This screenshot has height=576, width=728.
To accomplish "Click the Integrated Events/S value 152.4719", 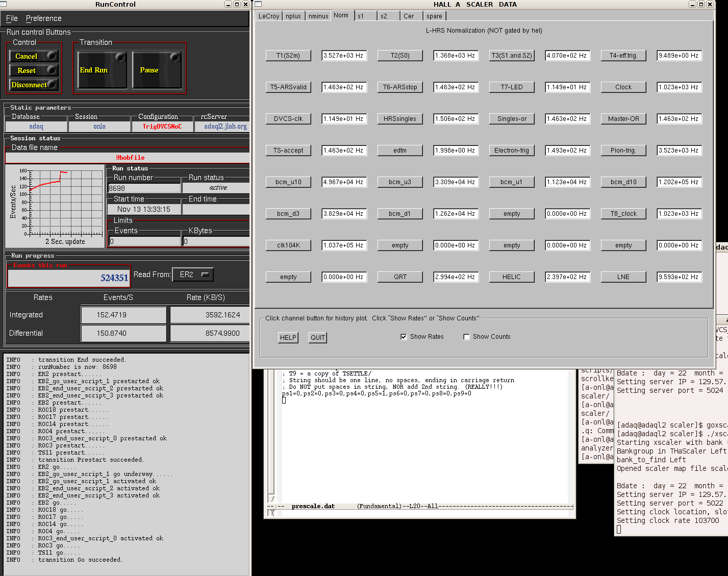I will [x=123, y=315].
